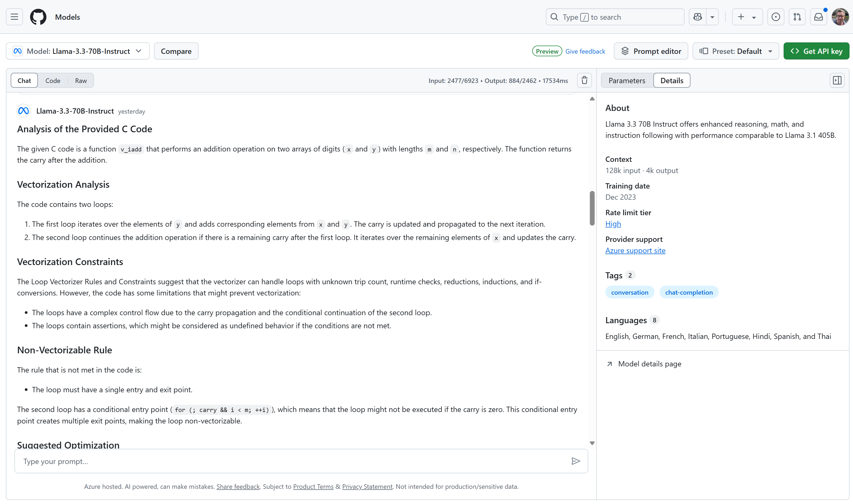Open the Model Llama-3.3-70B-Instruct selector
The height and width of the screenshot is (504, 853).
[x=78, y=51]
